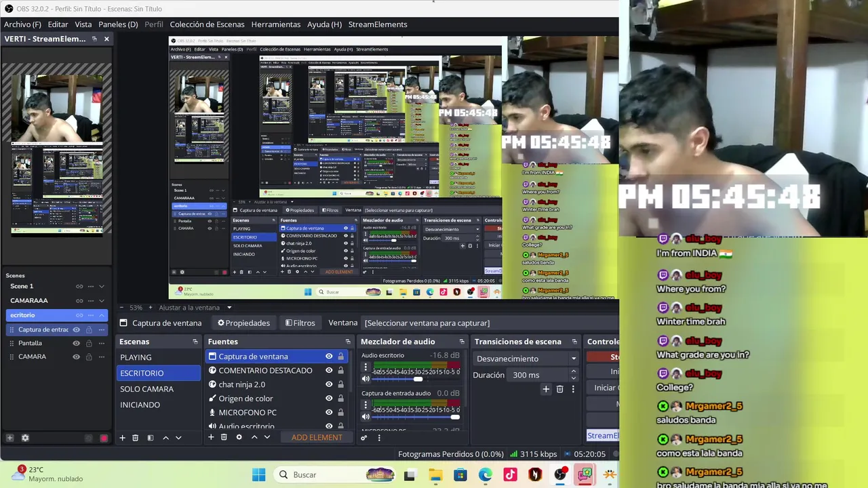This screenshot has height=488, width=868.
Task: Hide Origen de color source
Action: [x=329, y=399]
